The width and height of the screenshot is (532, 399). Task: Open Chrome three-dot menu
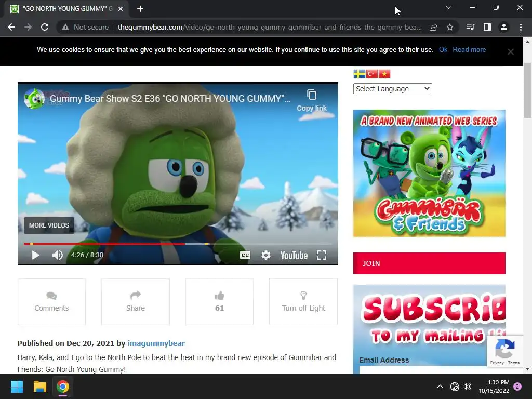(x=521, y=27)
